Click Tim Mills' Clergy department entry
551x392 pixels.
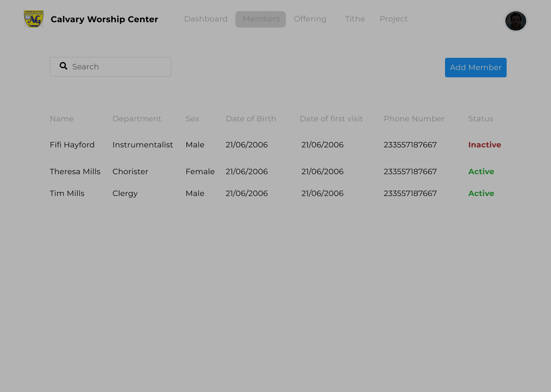(x=125, y=193)
